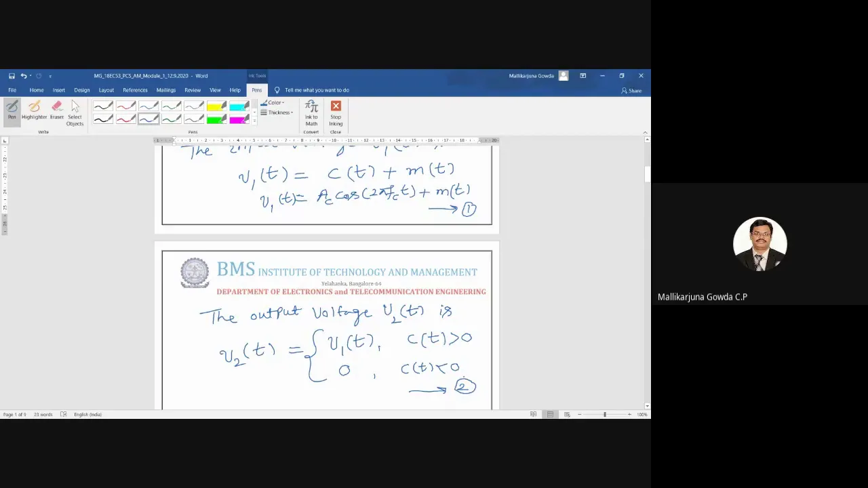This screenshot has width=868, height=488.
Task: Choose the Select Objects tool
Action: (75, 113)
